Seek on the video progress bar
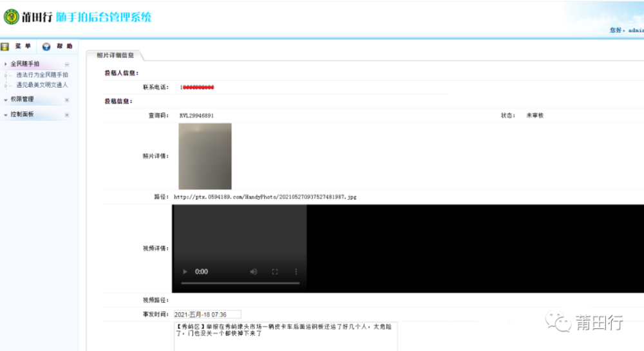This screenshot has width=644, height=351. (x=240, y=283)
